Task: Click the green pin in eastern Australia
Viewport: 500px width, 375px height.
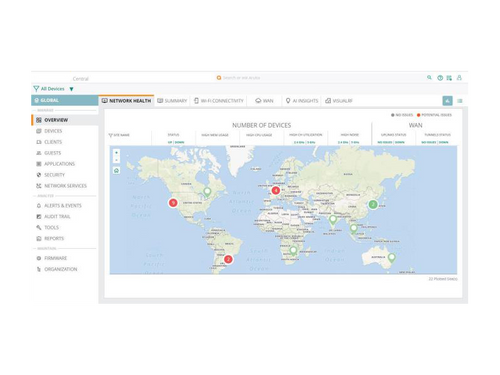Action: pos(392,258)
